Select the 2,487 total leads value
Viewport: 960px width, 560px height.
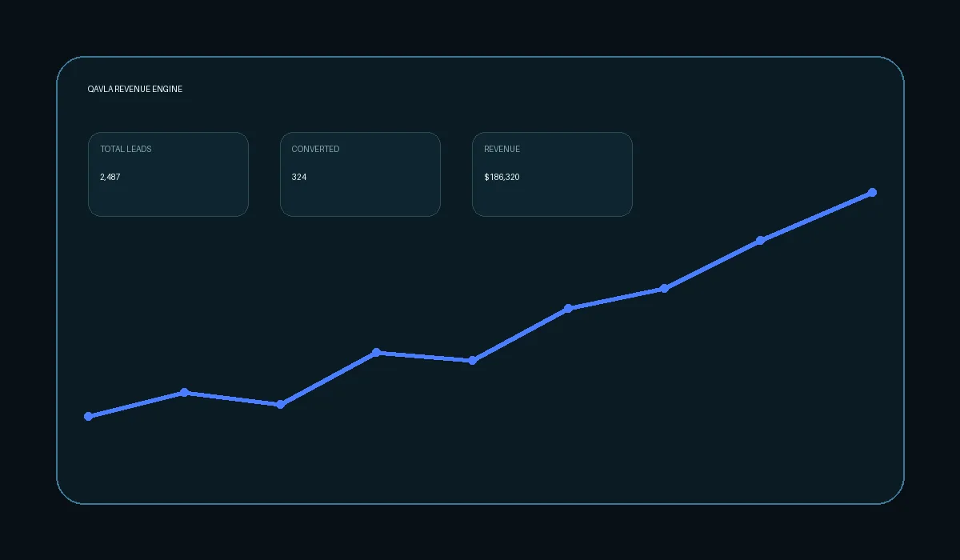pos(110,177)
